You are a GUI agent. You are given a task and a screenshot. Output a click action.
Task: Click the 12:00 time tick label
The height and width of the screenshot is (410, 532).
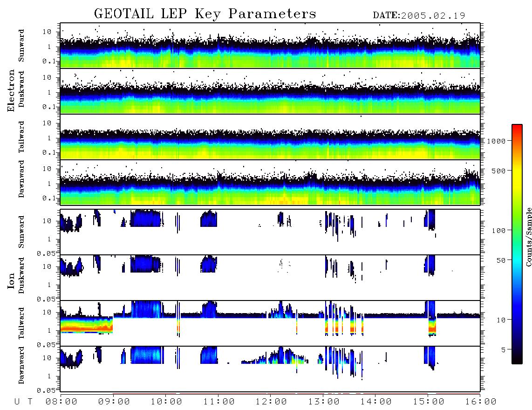271,402
